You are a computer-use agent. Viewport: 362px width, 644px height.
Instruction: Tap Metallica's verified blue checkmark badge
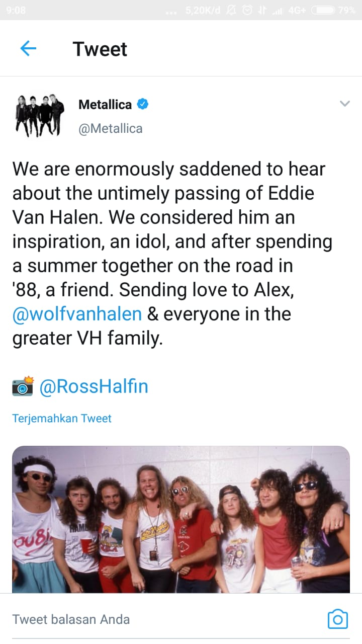pos(142,104)
